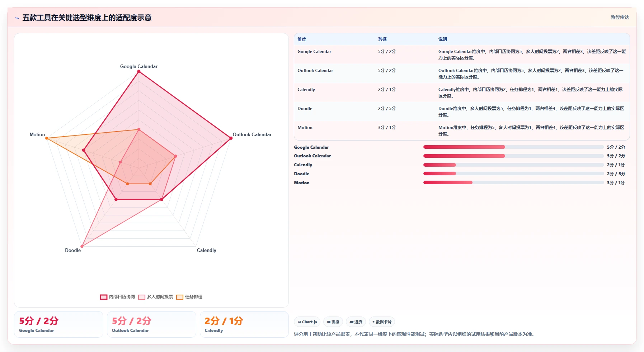Click the Chart.js tag chip
This screenshot has height=352, width=644.
point(307,322)
